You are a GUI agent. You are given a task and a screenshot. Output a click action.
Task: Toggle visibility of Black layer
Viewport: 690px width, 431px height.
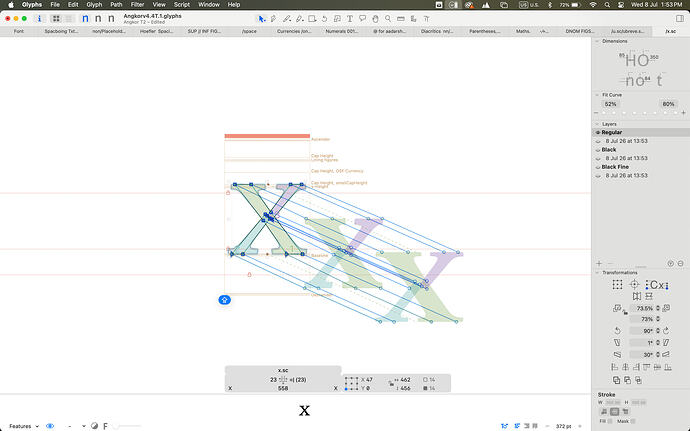tap(598, 150)
